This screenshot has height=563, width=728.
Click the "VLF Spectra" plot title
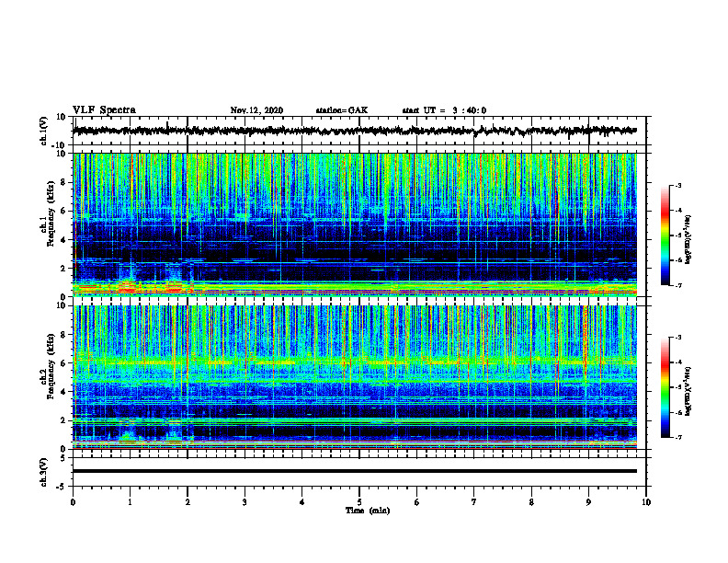pyautogui.click(x=104, y=109)
